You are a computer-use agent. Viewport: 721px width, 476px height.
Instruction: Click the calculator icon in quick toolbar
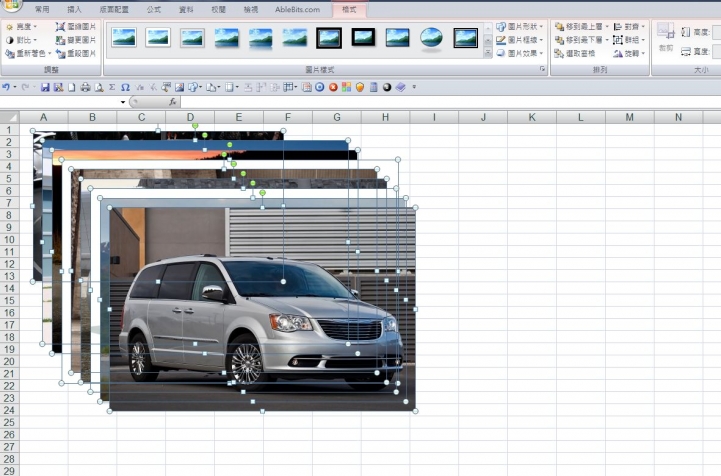[x=373, y=87]
